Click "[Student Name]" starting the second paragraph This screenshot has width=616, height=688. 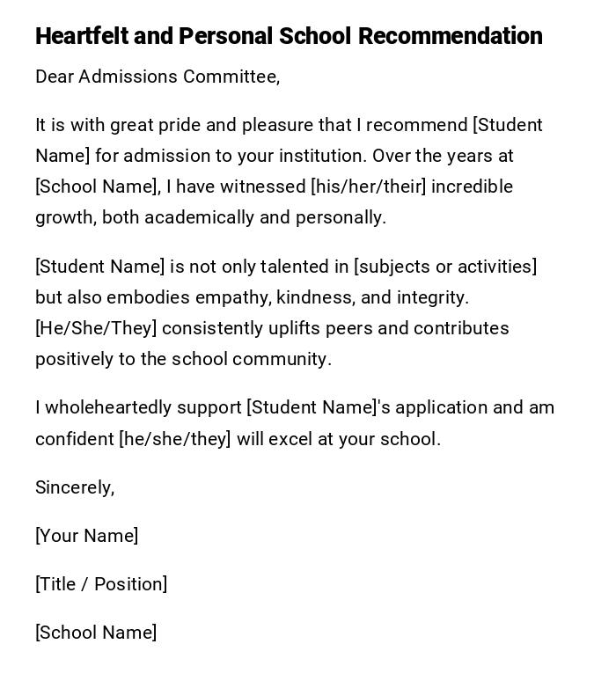coord(100,267)
